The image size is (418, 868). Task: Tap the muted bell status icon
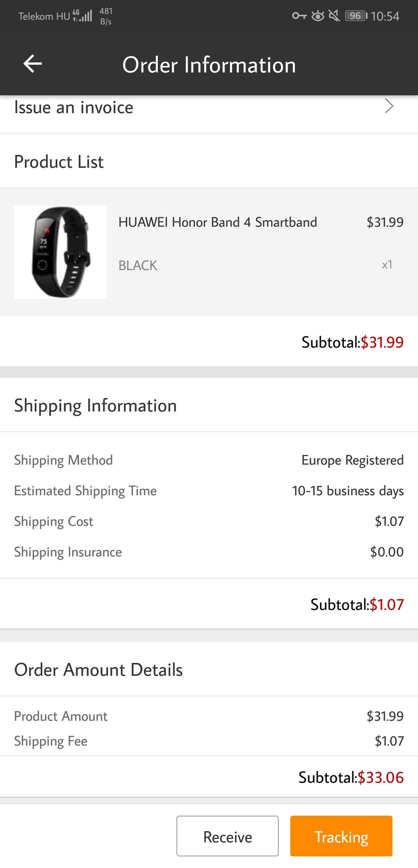(x=334, y=16)
